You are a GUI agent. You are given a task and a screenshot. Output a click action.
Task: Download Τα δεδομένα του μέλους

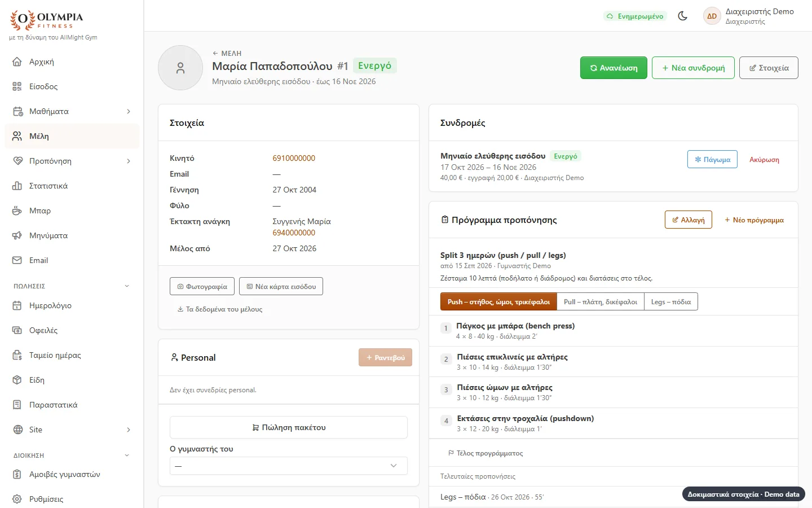219,309
